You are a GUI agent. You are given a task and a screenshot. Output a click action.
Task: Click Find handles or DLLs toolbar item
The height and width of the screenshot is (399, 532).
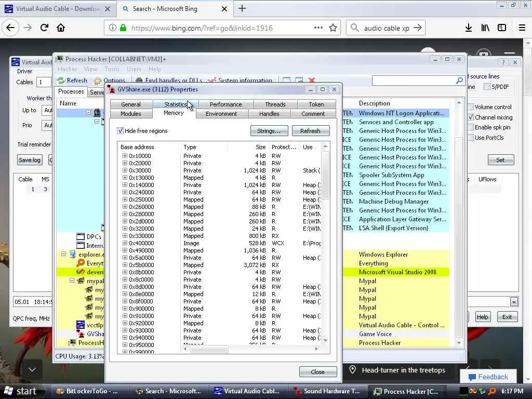(x=169, y=81)
